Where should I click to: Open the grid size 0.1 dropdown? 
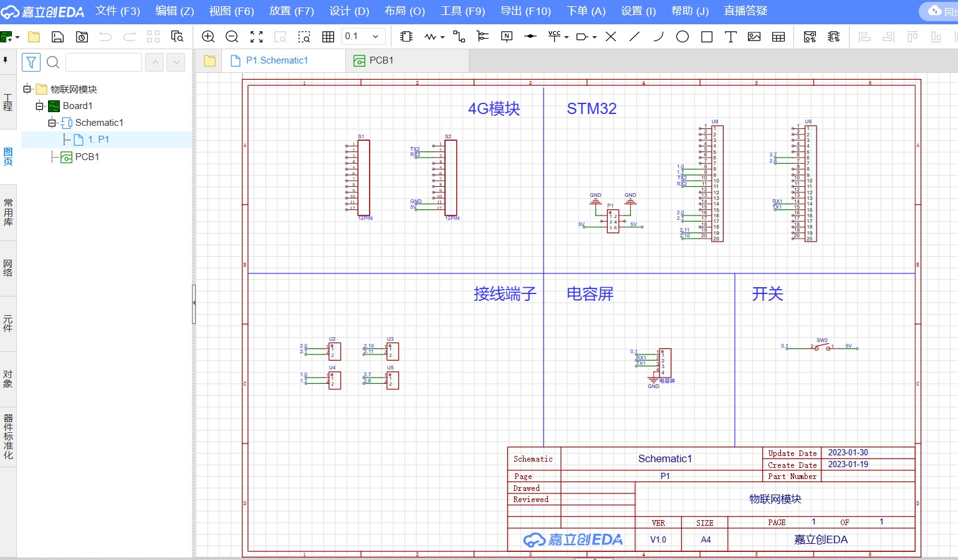click(x=375, y=37)
